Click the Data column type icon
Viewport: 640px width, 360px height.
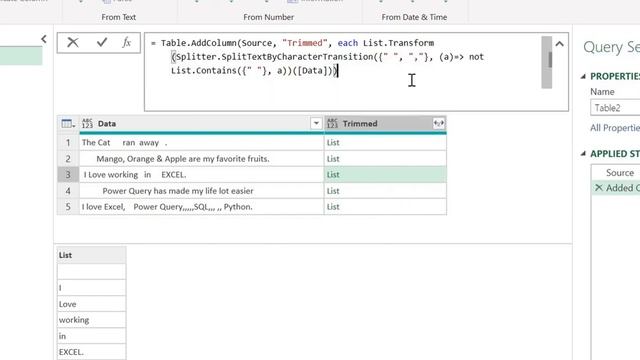[x=87, y=123]
